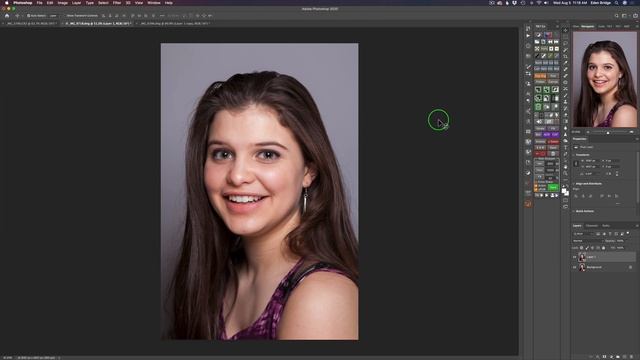
Task: Click the orange icon in collapsed panel strip
Action: [x=528, y=204]
